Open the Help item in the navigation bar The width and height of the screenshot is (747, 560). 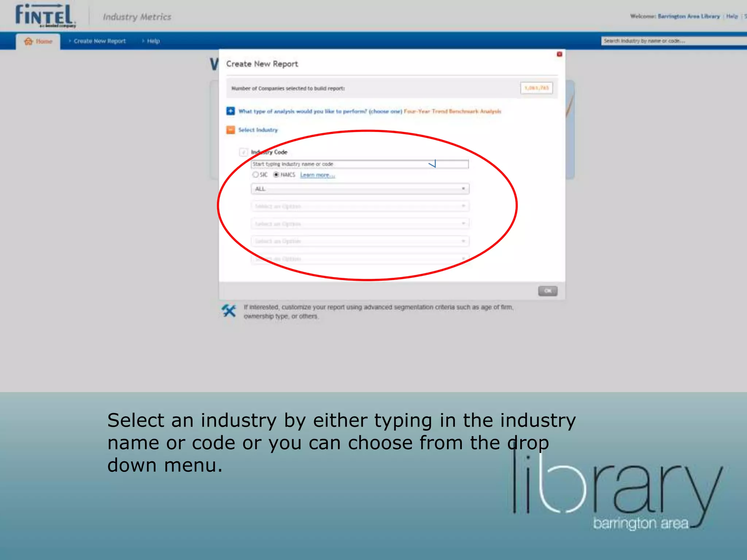pyautogui.click(x=153, y=41)
